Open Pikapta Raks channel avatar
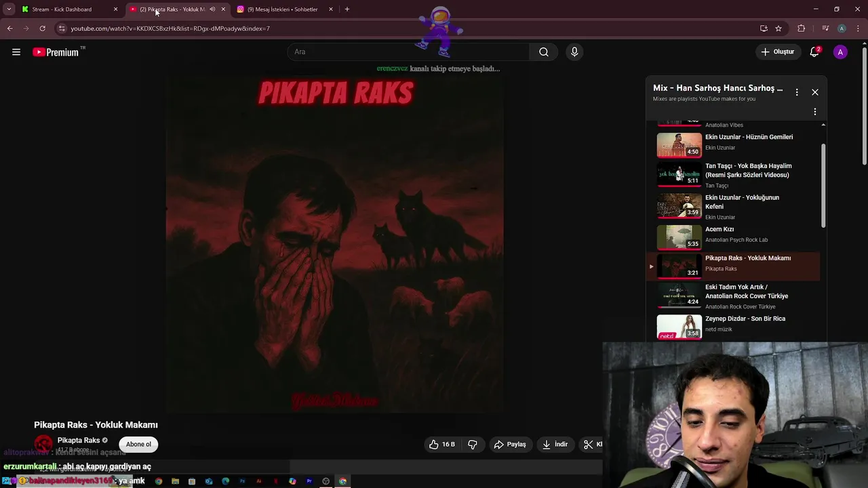868x488 pixels. pos(43,445)
